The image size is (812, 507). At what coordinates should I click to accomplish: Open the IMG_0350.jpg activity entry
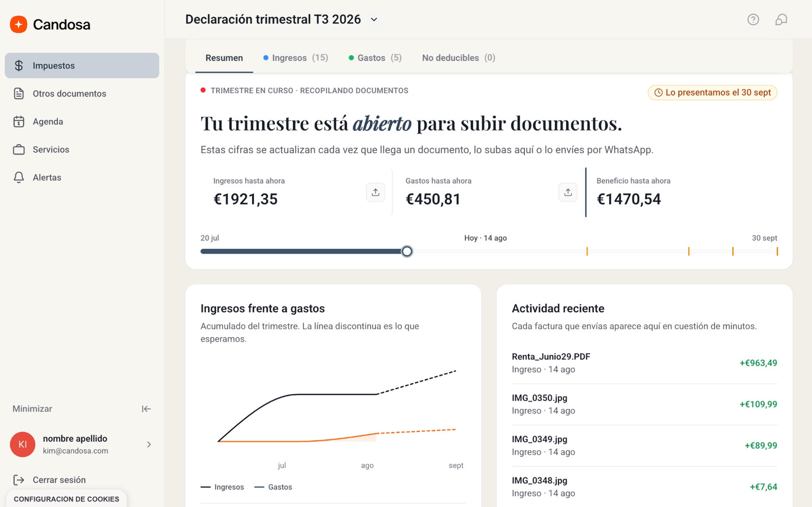[x=645, y=404]
